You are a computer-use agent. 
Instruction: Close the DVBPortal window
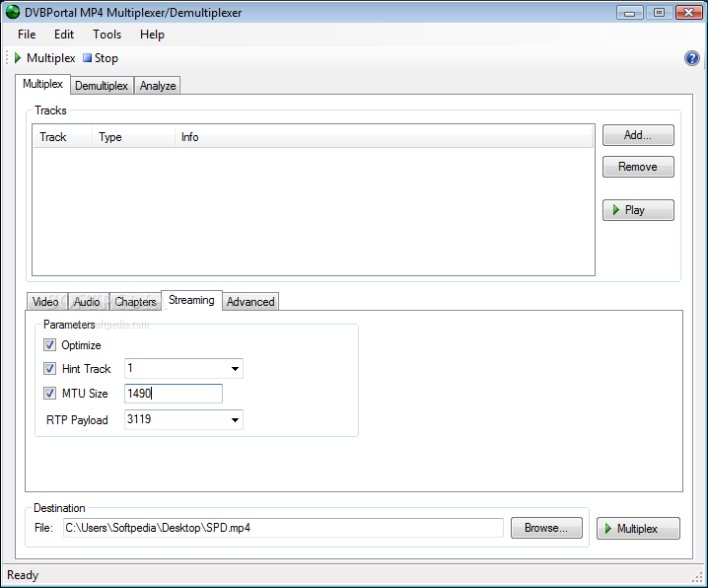[689, 13]
